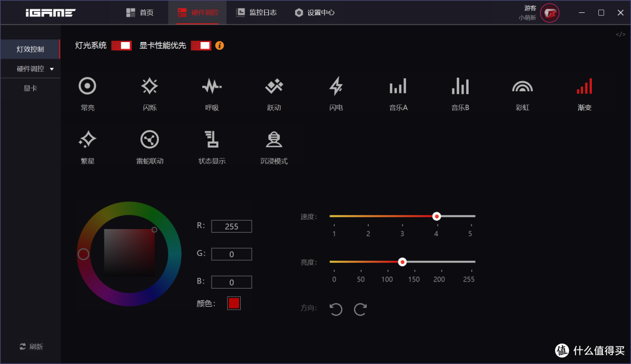The width and height of the screenshot is (631, 364).
Task: Pick the 跃动 bouncing light effect
Action: pyautogui.click(x=273, y=93)
